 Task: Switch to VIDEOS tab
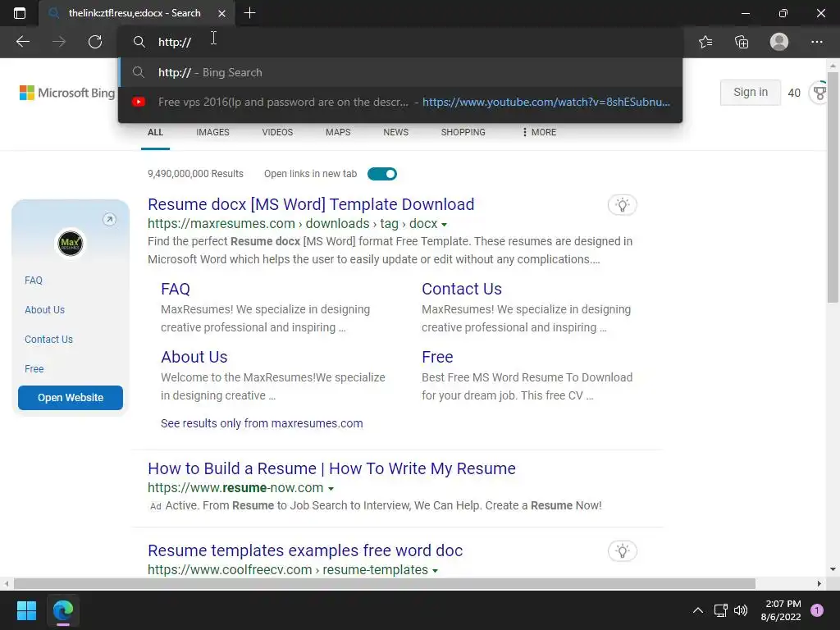(277, 132)
